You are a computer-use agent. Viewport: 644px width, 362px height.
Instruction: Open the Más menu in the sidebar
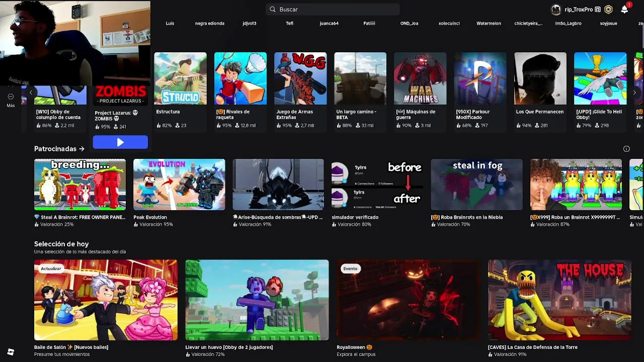pos(11,100)
